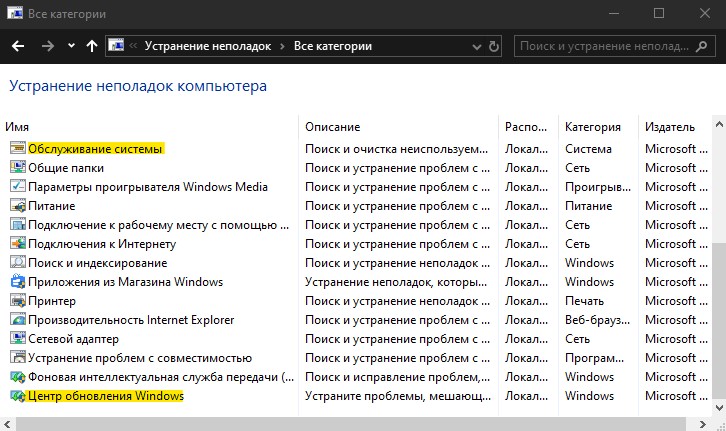Click the Центр обновления Windows icon

tap(18, 395)
